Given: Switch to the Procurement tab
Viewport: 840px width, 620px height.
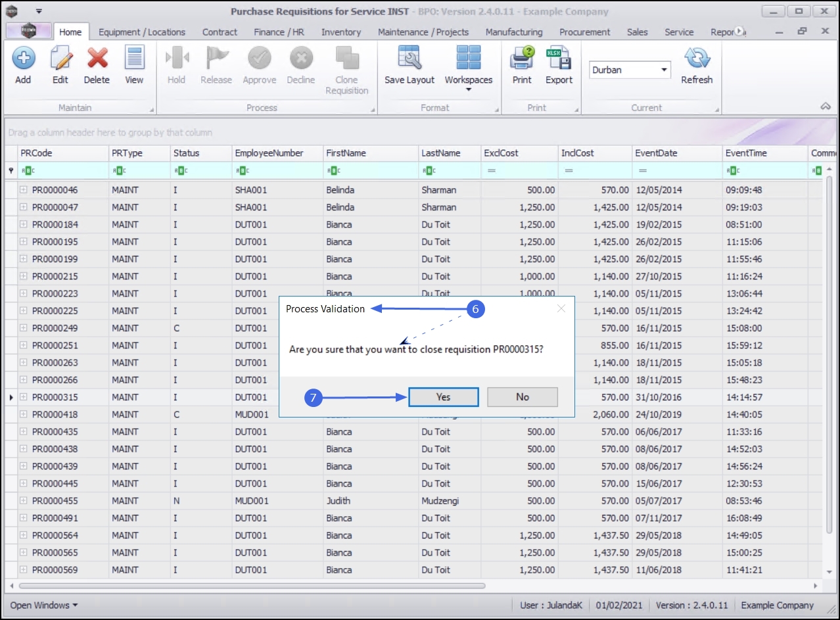Looking at the screenshot, I should click(584, 32).
